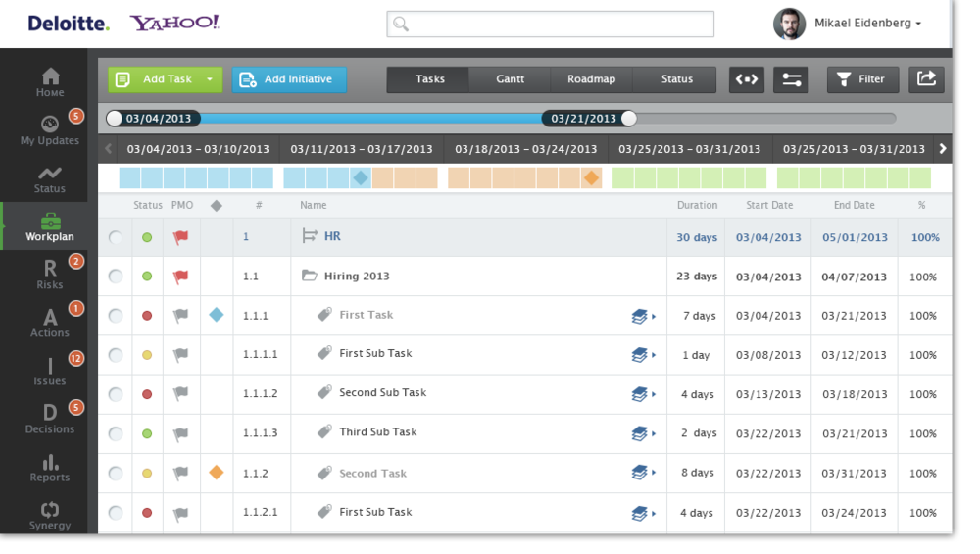Select the radio button for HR row
980x554 pixels.
(x=116, y=237)
